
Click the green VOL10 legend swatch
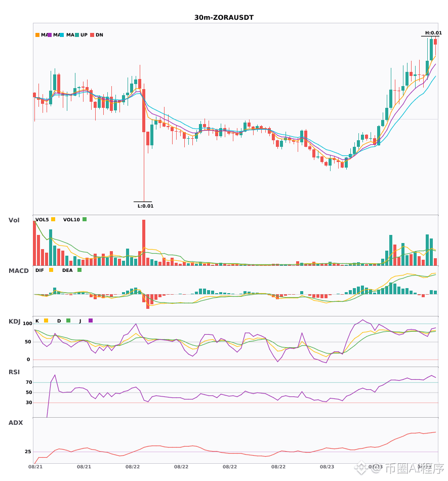(x=85, y=219)
